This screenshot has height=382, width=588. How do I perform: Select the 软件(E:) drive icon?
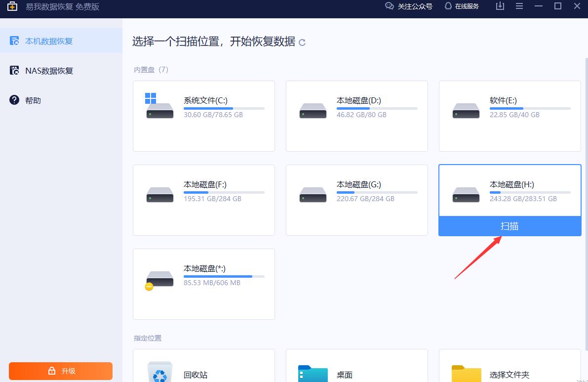tap(466, 111)
